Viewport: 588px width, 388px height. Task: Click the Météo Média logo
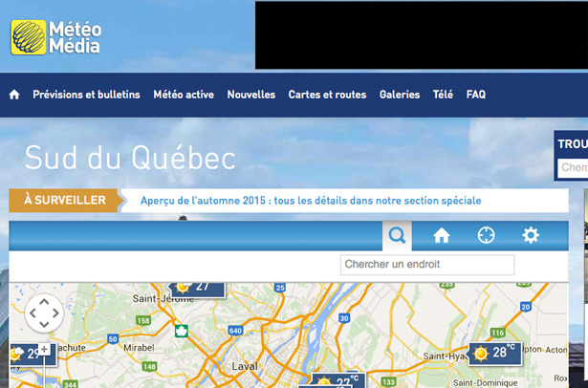55,37
